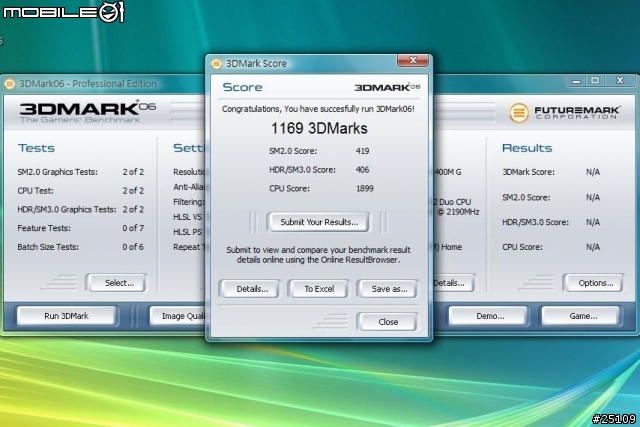Open Details in the score dialog
640x427 pixels.
(252, 289)
